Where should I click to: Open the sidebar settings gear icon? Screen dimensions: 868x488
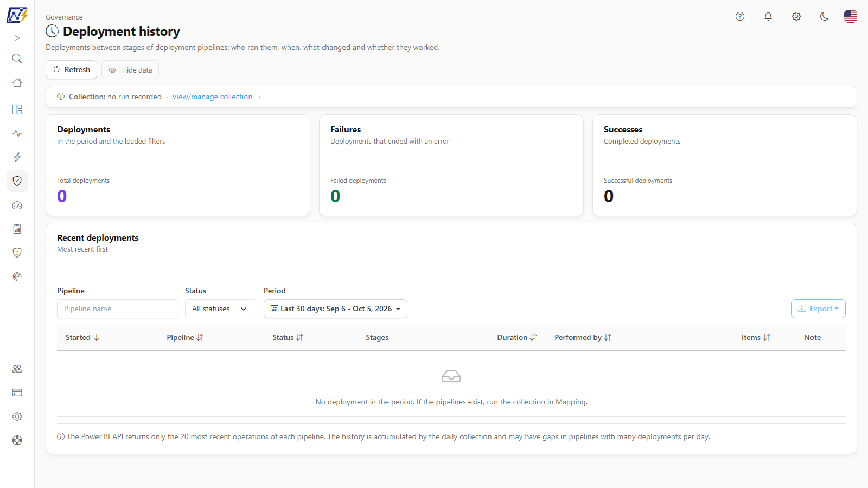17,416
